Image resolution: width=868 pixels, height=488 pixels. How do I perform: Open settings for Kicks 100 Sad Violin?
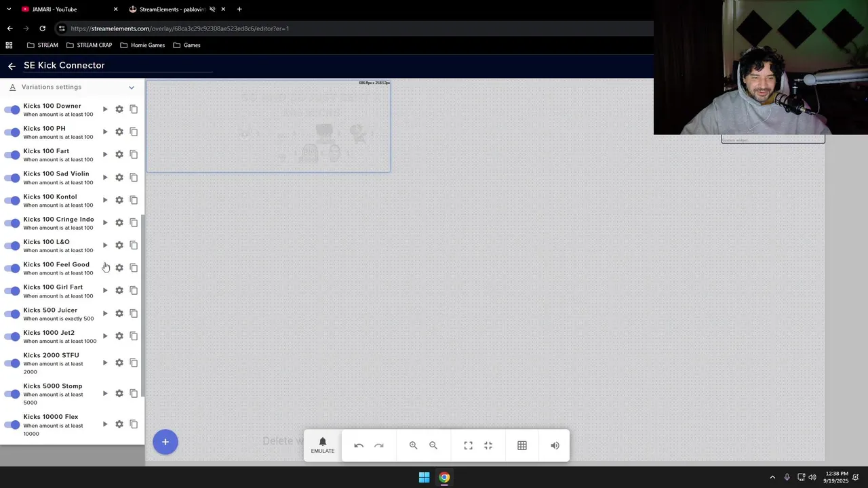(x=119, y=177)
